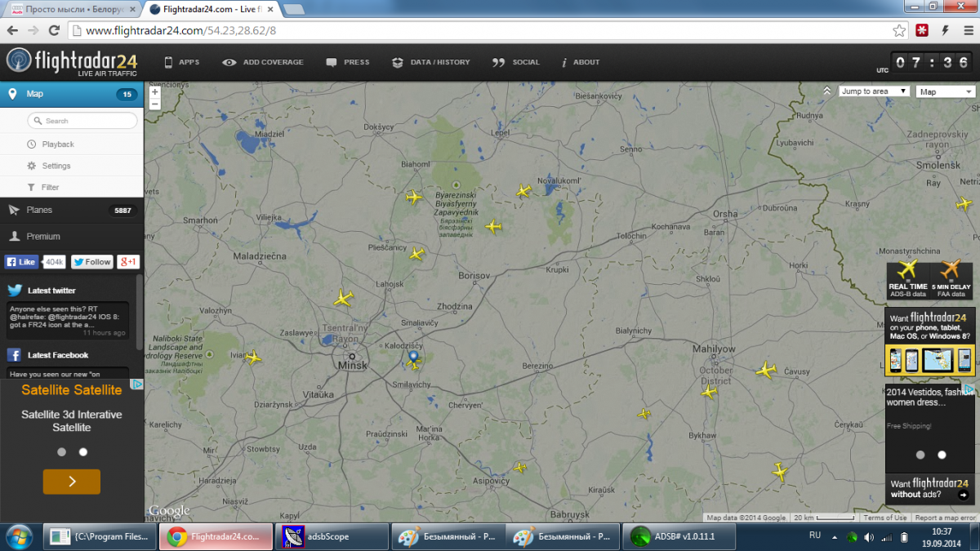
Task: Click the browser address bar
Action: coord(482,30)
